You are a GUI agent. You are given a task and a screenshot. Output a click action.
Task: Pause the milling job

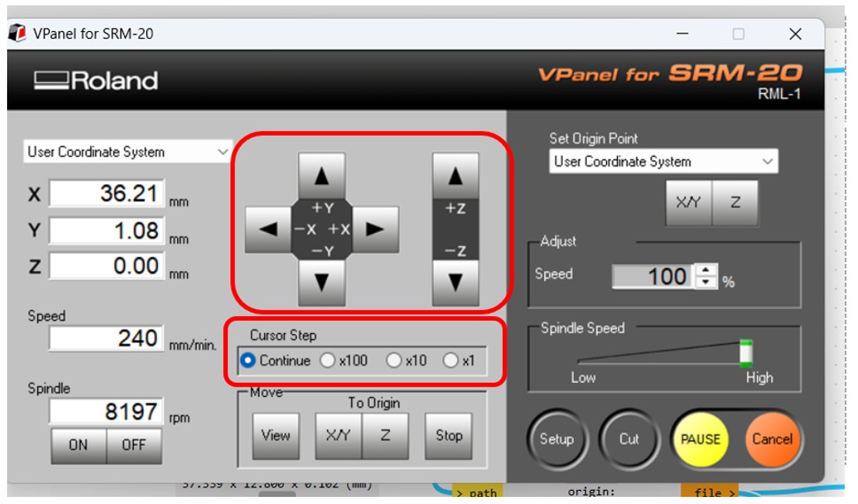(x=700, y=439)
